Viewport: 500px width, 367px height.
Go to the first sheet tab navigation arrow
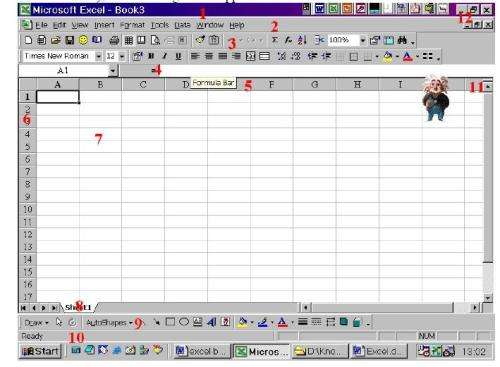click(23, 308)
